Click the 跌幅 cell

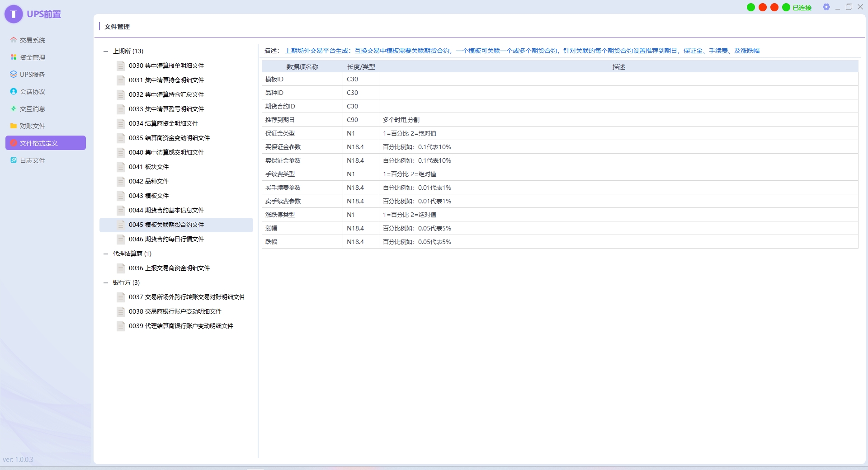click(302, 242)
